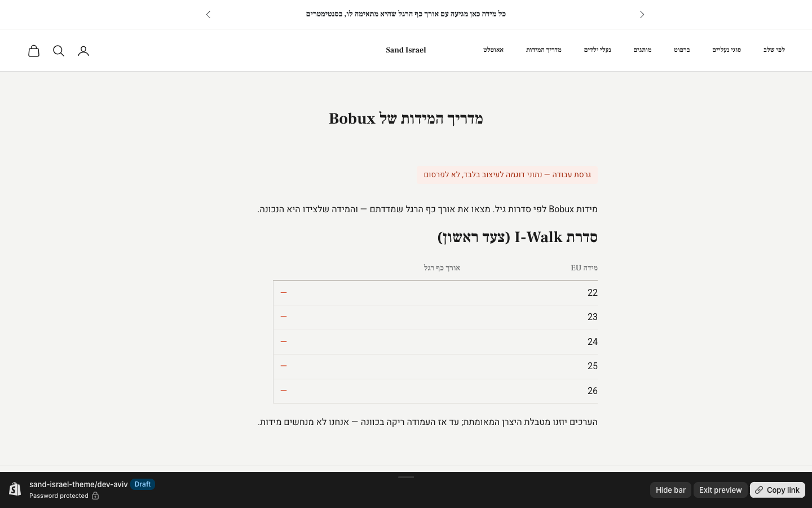This screenshot has height=508, width=812.
Task: Click the page heading מדריך המידות של Bobux
Action: click(x=406, y=119)
